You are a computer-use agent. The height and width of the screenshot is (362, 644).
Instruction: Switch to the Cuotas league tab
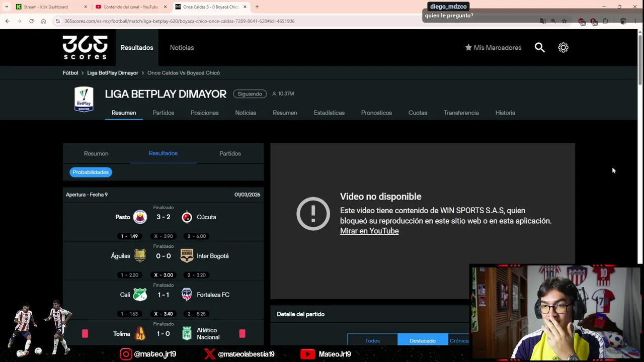point(418,113)
